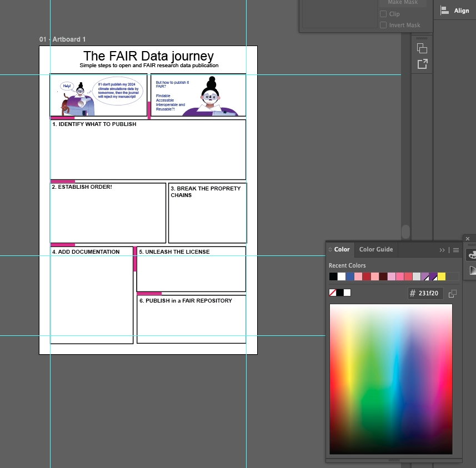Image resolution: width=476 pixels, height=468 pixels.
Task: Choose the white swatch right of the None swatch
Action: tap(347, 293)
